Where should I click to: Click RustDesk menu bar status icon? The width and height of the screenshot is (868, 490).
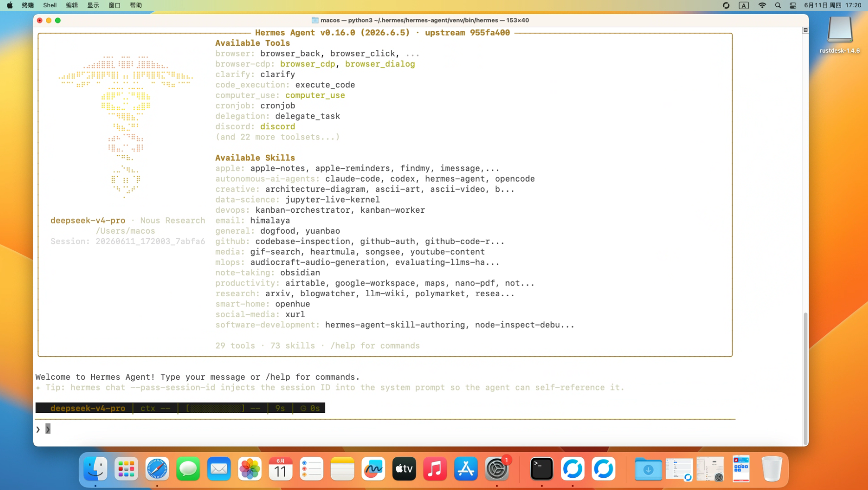point(726,5)
